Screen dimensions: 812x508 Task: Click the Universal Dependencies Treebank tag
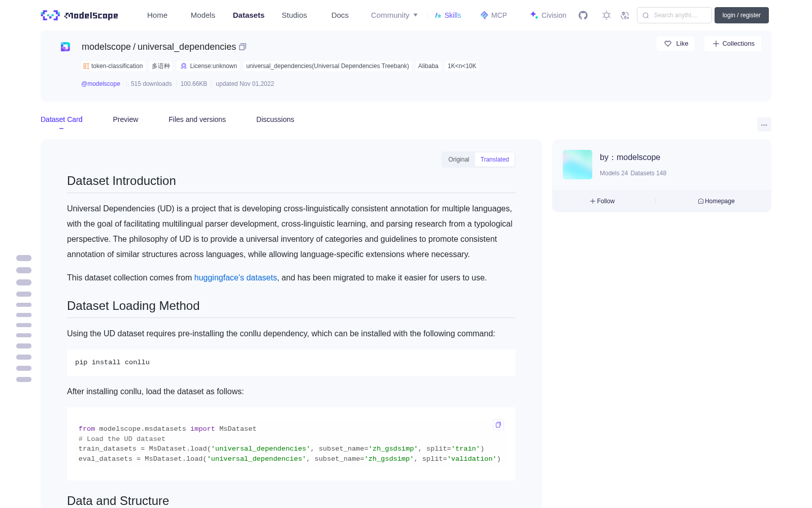(327, 66)
